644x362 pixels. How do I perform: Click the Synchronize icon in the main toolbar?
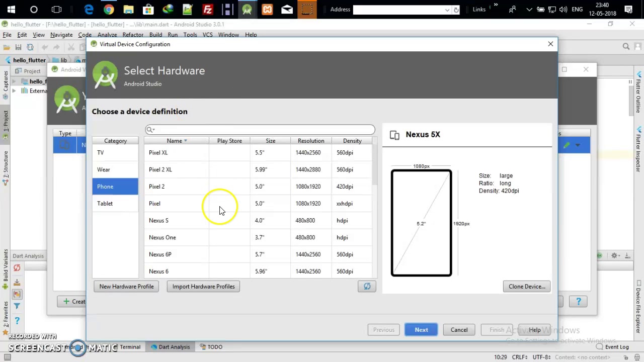coord(30,47)
